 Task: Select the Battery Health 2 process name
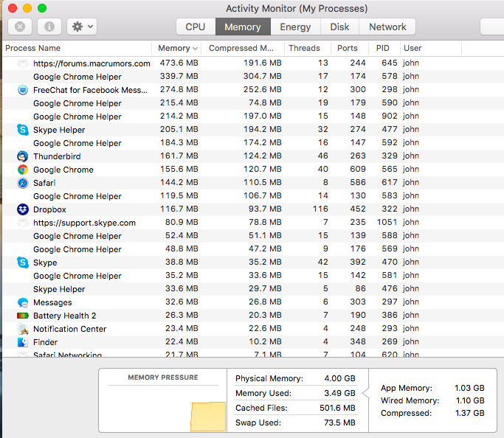click(x=65, y=316)
